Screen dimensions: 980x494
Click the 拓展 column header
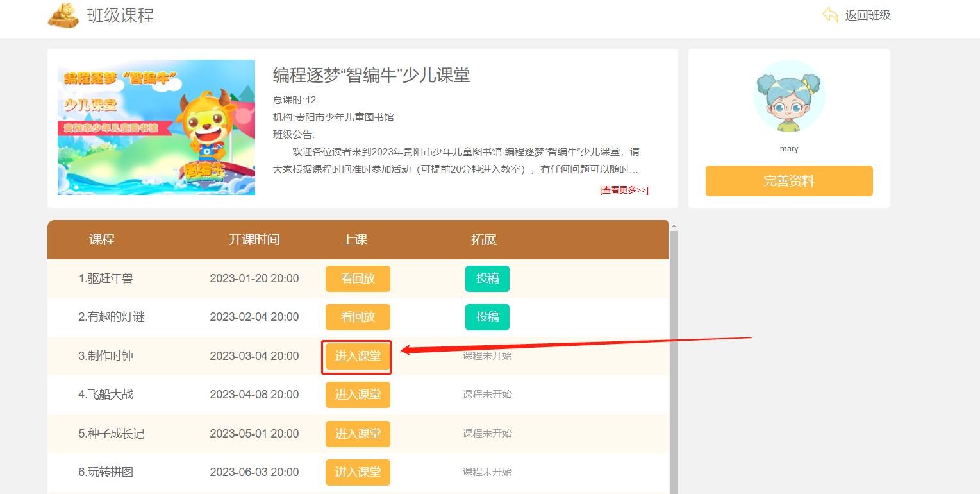point(484,240)
